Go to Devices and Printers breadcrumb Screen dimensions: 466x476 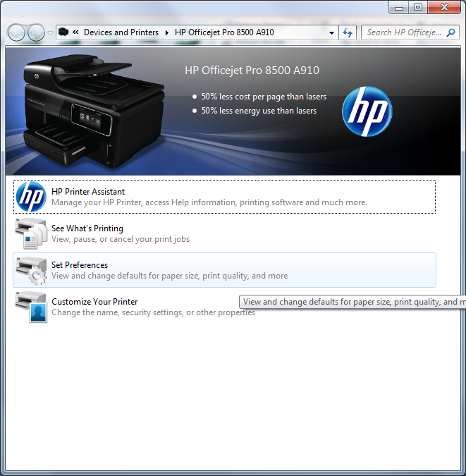(121, 32)
